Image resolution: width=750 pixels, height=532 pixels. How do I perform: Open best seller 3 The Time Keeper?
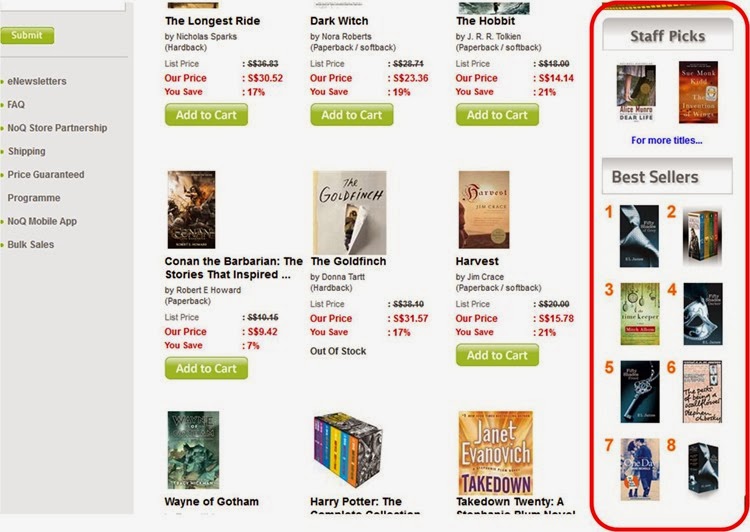pyautogui.click(x=640, y=314)
